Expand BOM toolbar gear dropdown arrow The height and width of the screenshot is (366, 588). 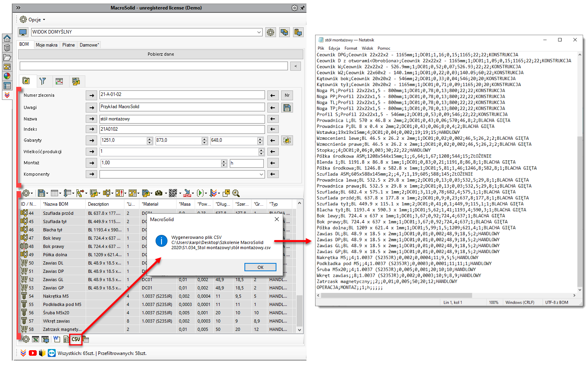(x=32, y=193)
